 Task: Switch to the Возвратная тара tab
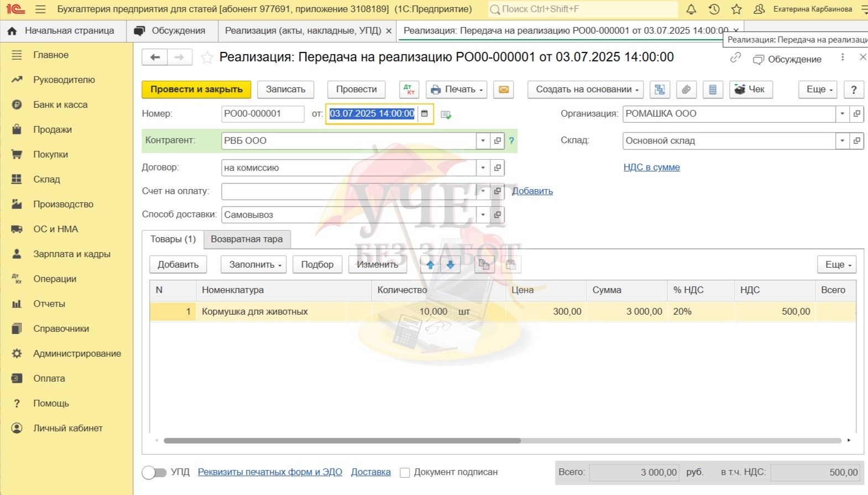click(247, 239)
